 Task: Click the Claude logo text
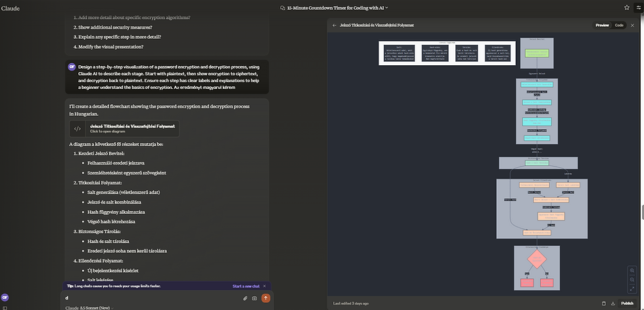coord(11,8)
